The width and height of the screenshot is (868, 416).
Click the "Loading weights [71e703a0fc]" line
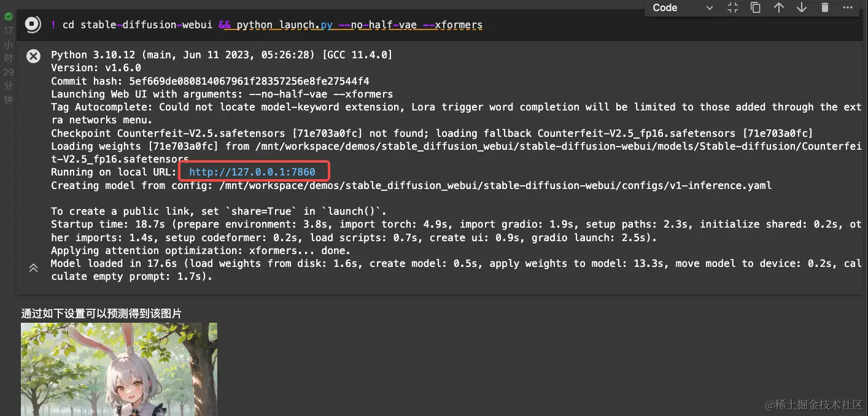456,153
